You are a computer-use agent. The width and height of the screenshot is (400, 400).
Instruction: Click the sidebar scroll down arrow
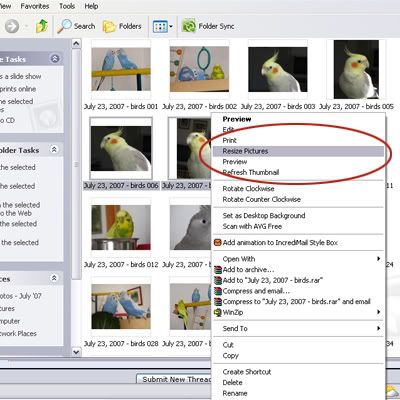(x=76, y=352)
